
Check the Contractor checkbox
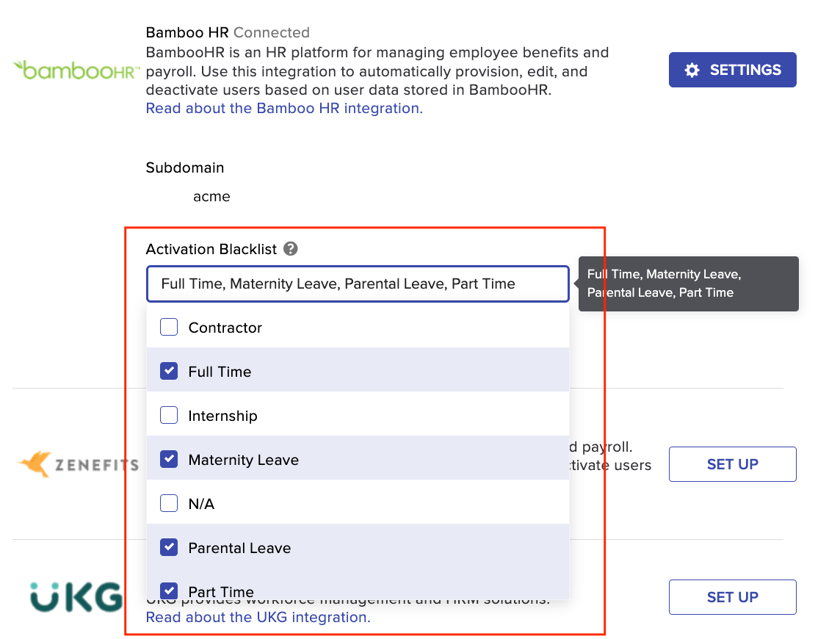click(x=169, y=327)
